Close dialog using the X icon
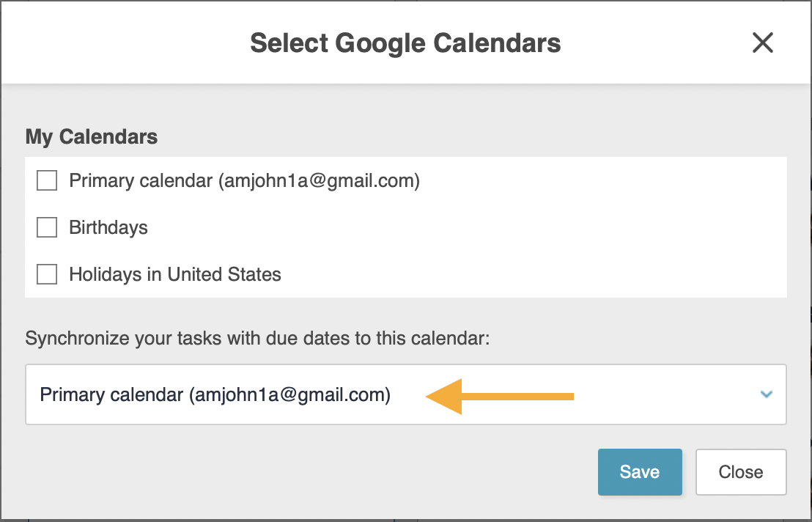The image size is (812, 522). tap(763, 43)
